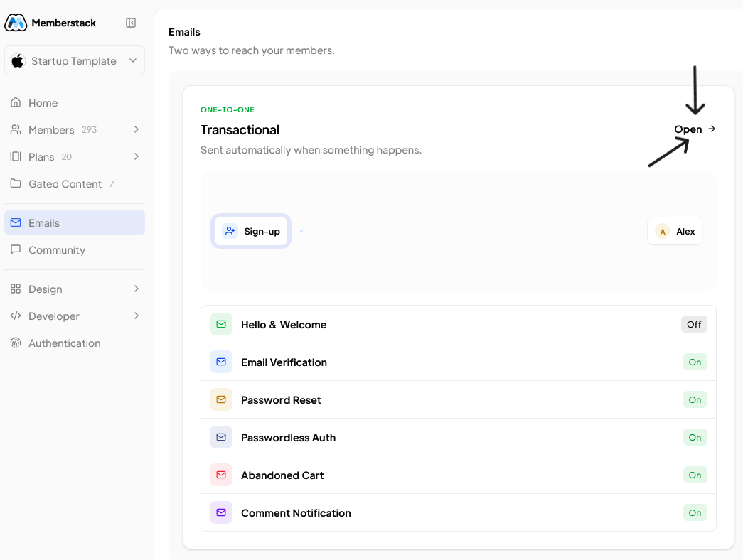Click the Gated Content folder icon
This screenshot has height=560, width=743.
16,183
